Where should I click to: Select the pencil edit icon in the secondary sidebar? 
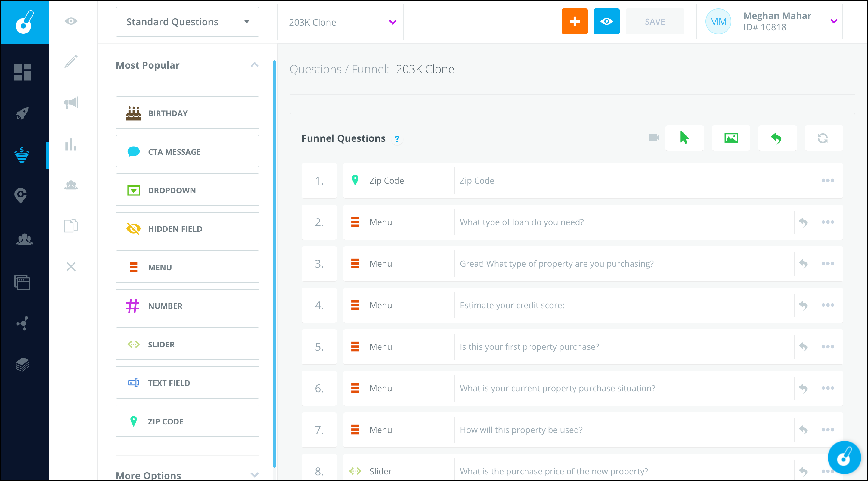click(x=71, y=61)
